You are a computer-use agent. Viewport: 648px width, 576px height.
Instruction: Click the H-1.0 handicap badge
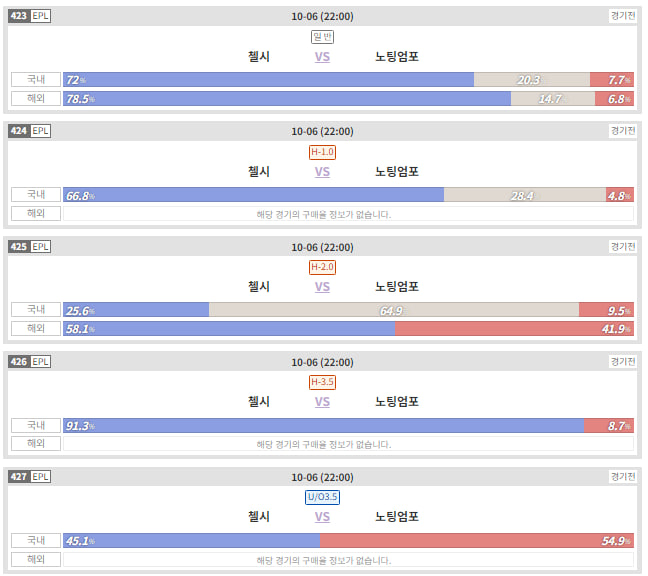[322, 152]
